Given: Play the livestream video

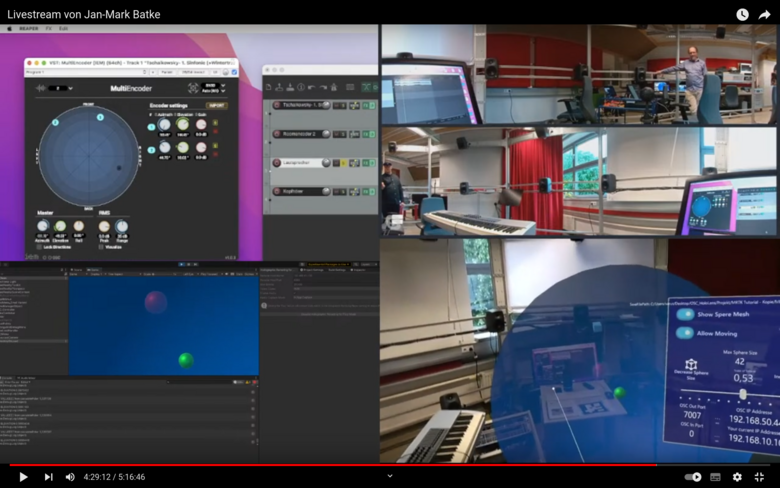Looking at the screenshot, I should click(x=23, y=477).
